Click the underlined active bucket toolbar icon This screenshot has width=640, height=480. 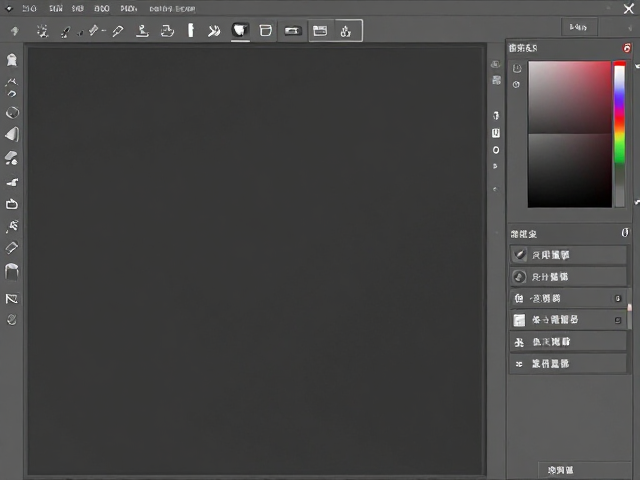(x=240, y=30)
